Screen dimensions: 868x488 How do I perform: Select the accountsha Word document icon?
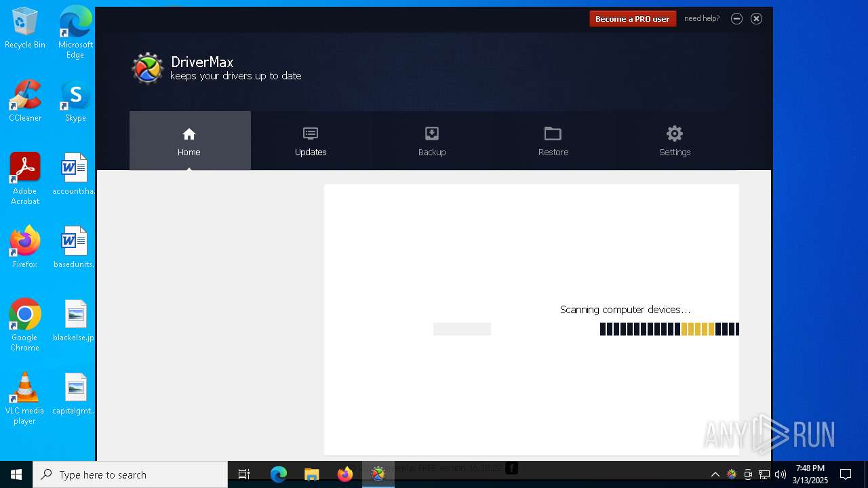point(74,175)
